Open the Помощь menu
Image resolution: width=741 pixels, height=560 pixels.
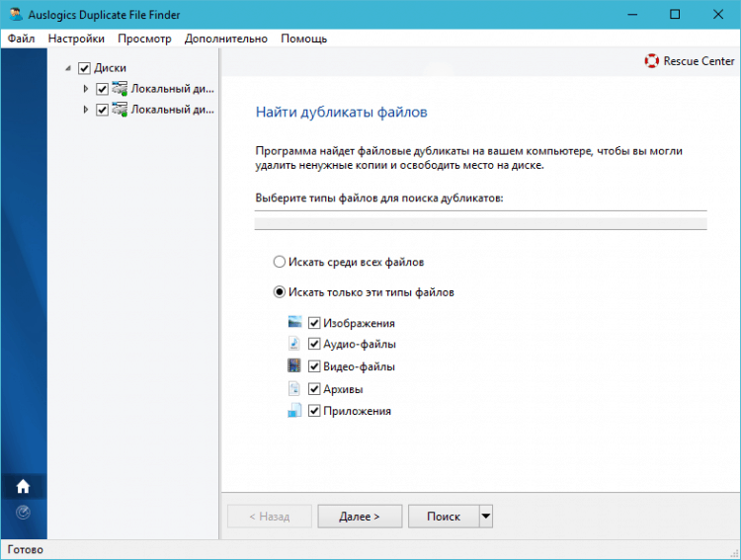click(304, 39)
